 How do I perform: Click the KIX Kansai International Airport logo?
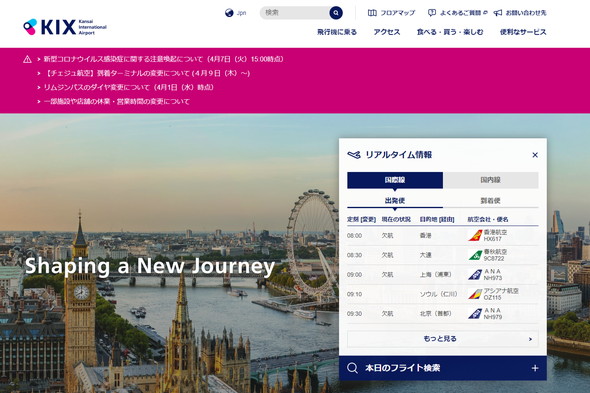click(65, 27)
